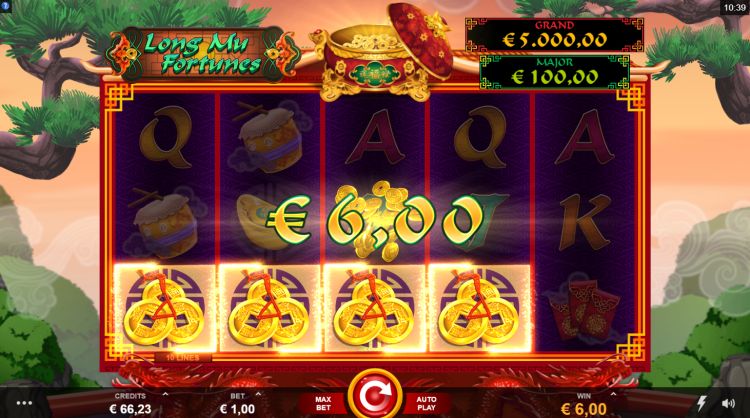
Task: Toggle quick spin lightning bolt
Action: 701,404
